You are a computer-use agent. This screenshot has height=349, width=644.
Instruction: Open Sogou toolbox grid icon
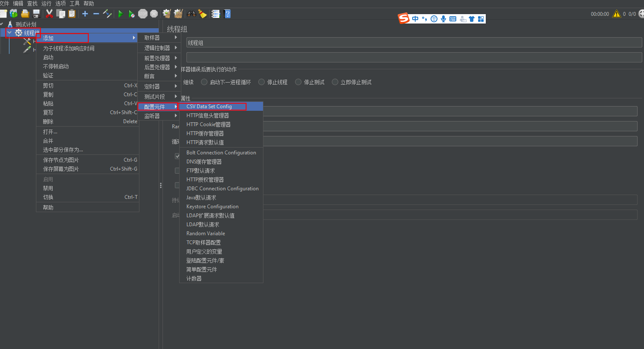[x=481, y=19]
